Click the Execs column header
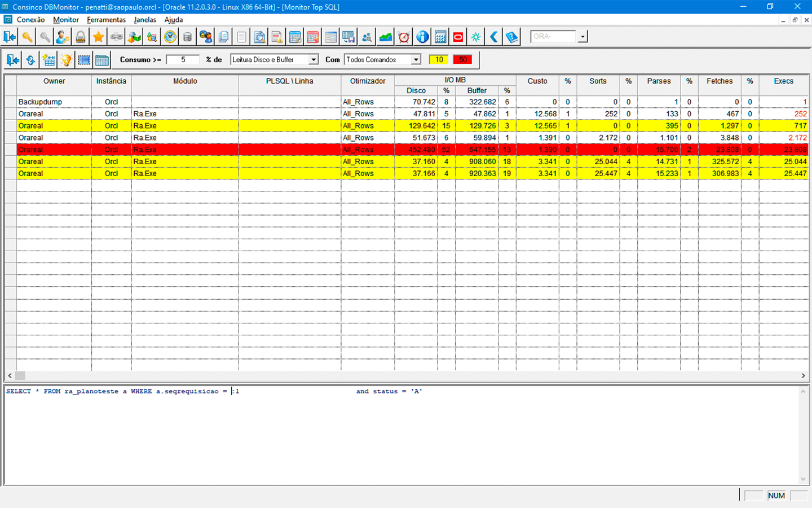Image resolution: width=812 pixels, height=508 pixels. point(783,81)
